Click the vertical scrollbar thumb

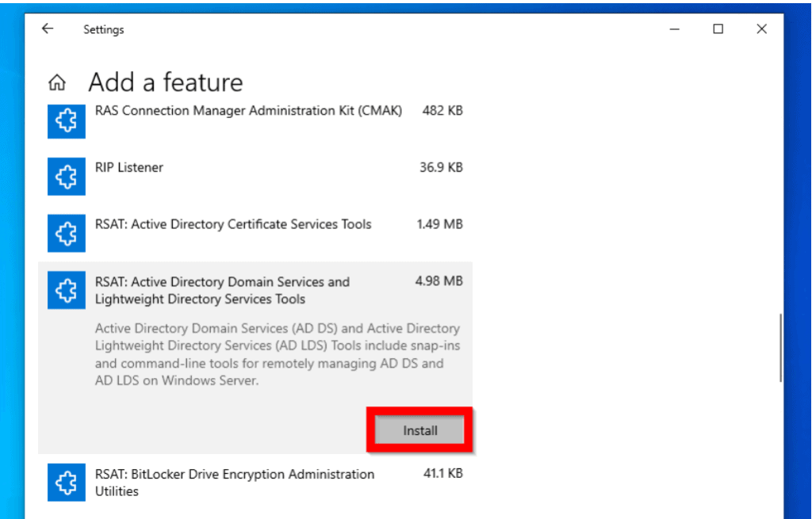tap(781, 347)
